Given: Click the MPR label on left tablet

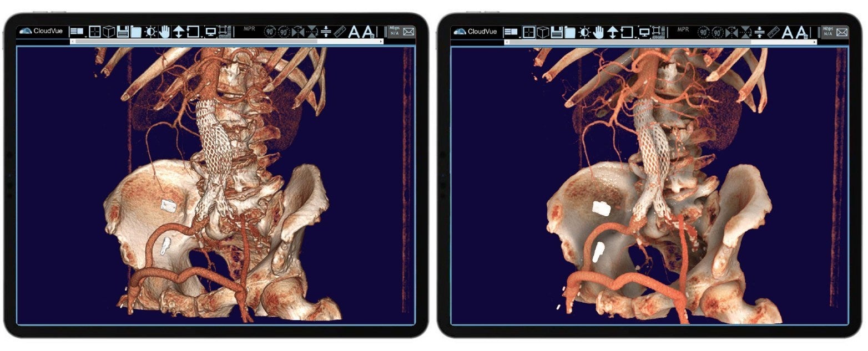Looking at the screenshot, I should [249, 29].
